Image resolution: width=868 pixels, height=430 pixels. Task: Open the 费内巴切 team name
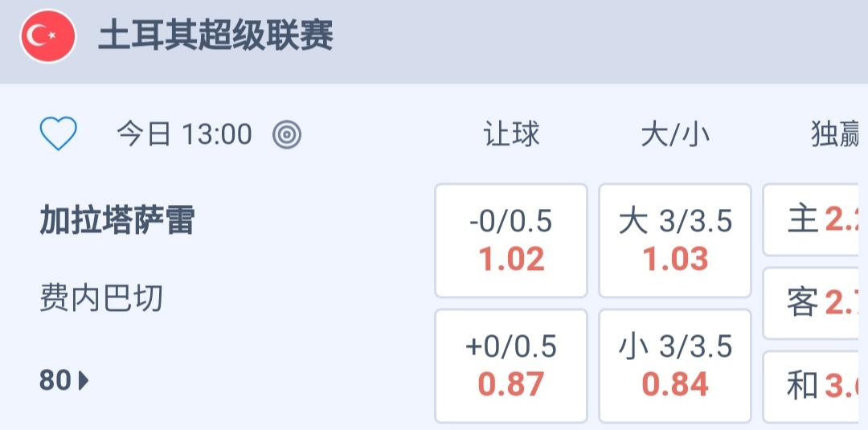pos(101,299)
